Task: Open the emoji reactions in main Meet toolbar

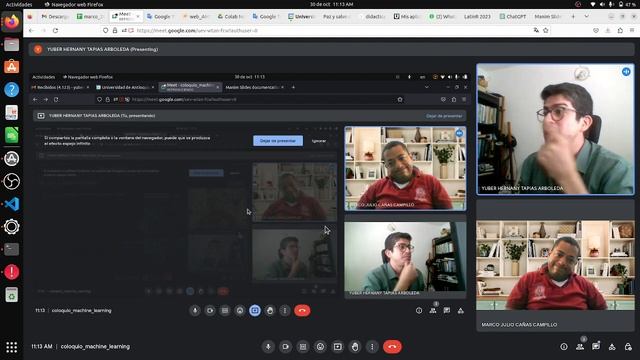Action: [x=320, y=347]
